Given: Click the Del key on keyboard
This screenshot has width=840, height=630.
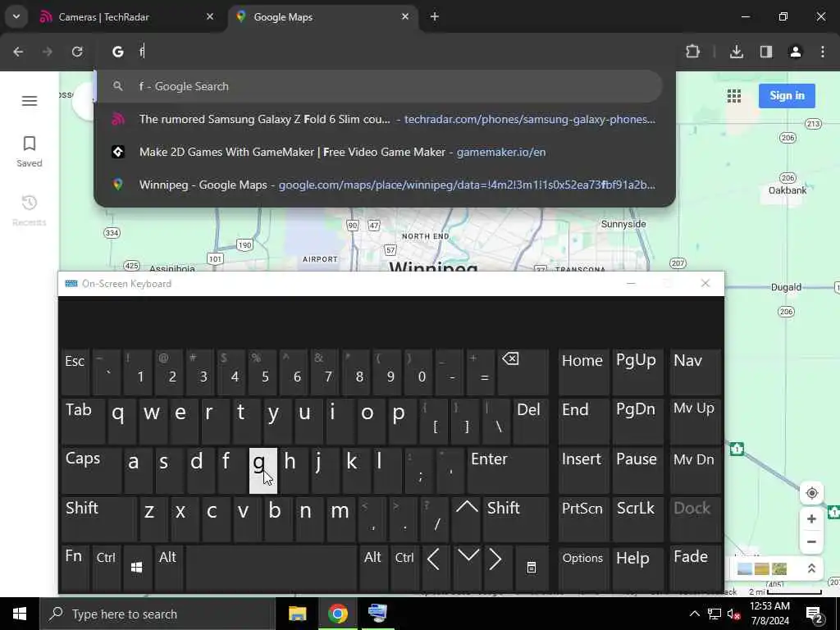Looking at the screenshot, I should pos(531,421).
